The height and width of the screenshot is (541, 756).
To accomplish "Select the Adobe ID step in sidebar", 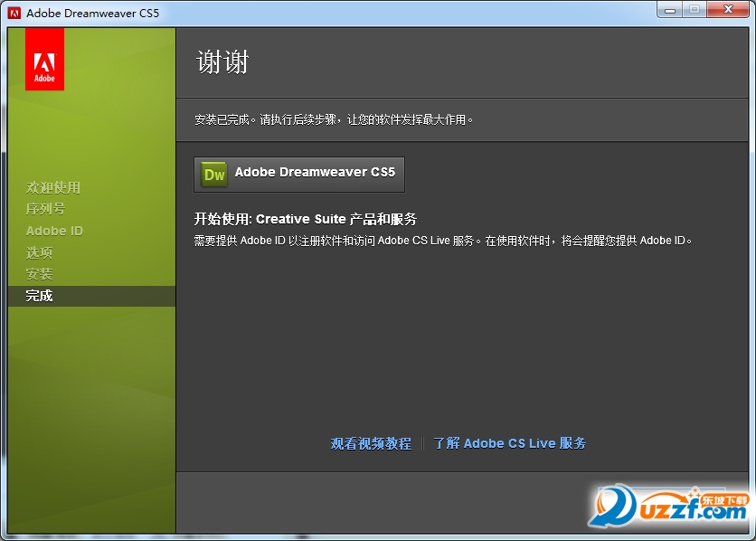I will (x=54, y=231).
